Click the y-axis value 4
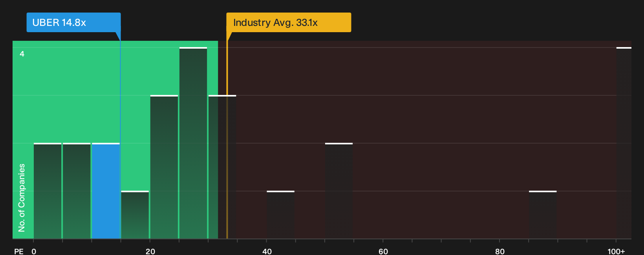 22,54
